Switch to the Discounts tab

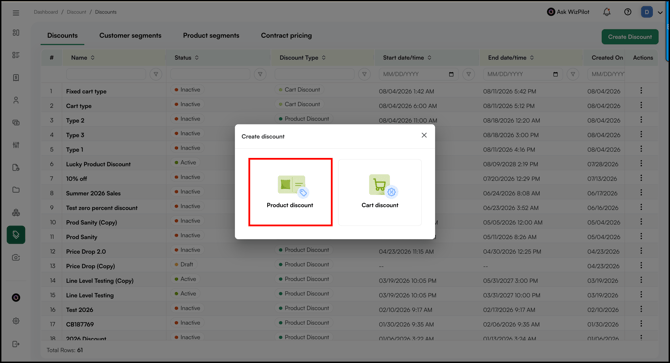62,35
